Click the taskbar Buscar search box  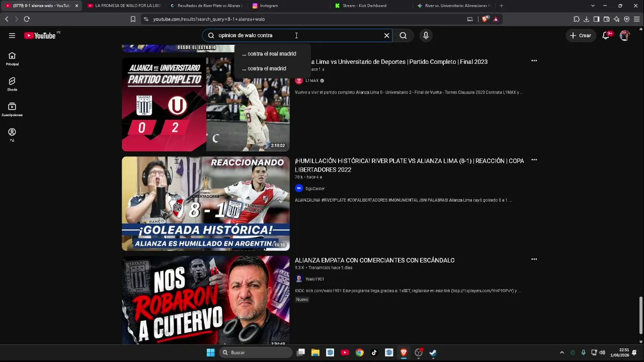tap(255, 352)
